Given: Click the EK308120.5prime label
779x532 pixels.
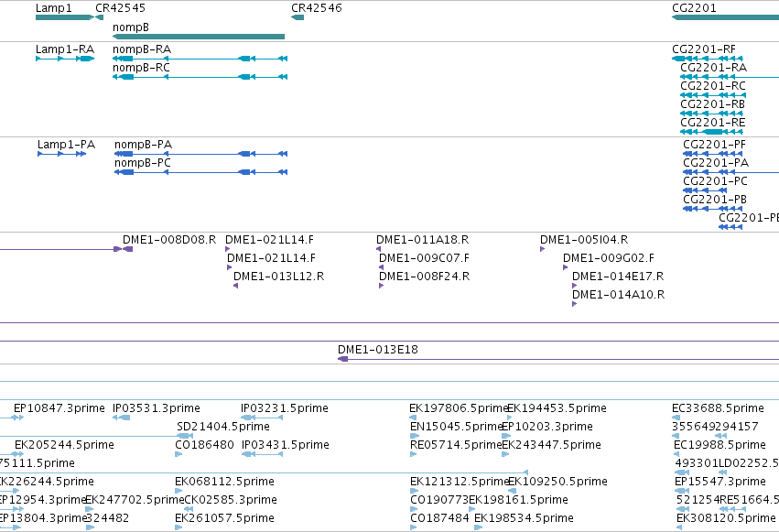Looking at the screenshot, I should pyautogui.click(x=726, y=518).
